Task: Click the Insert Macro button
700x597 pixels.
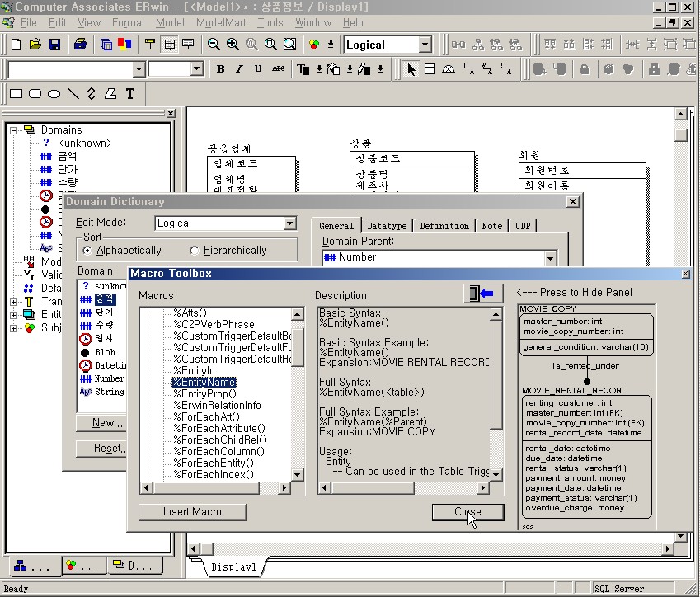Action: point(192,512)
